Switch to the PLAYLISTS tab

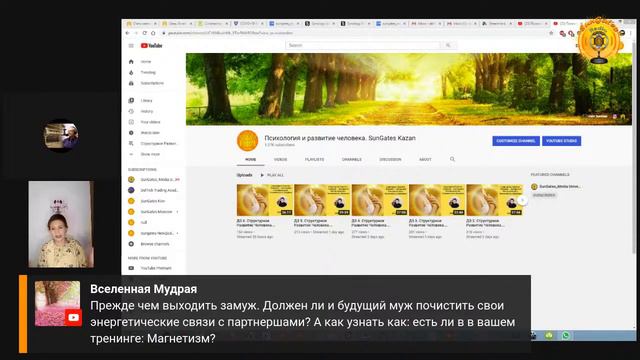[x=314, y=160]
